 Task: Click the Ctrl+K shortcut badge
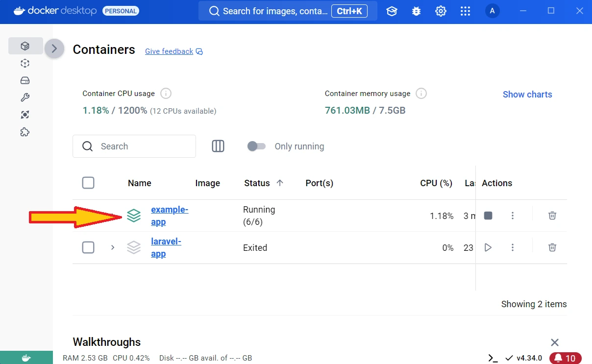click(x=349, y=11)
